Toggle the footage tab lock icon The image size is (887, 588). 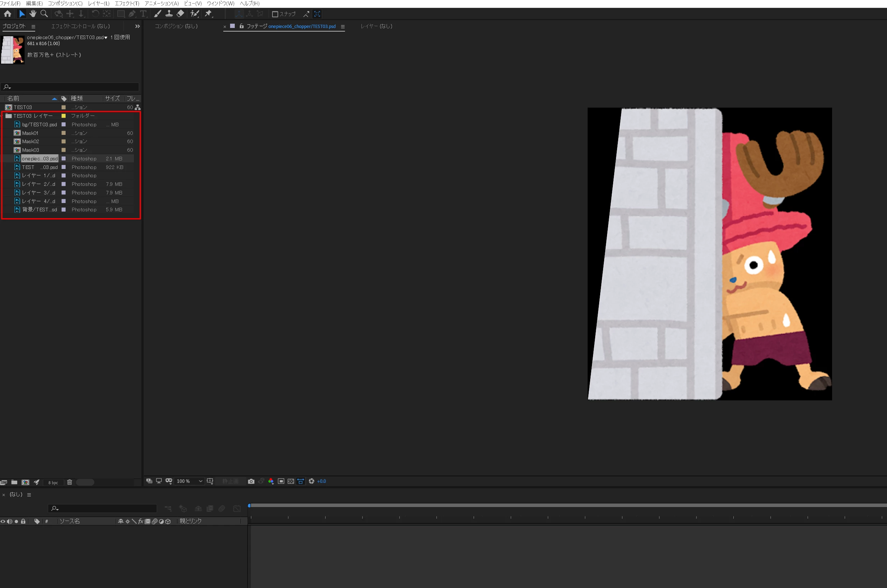tap(242, 26)
